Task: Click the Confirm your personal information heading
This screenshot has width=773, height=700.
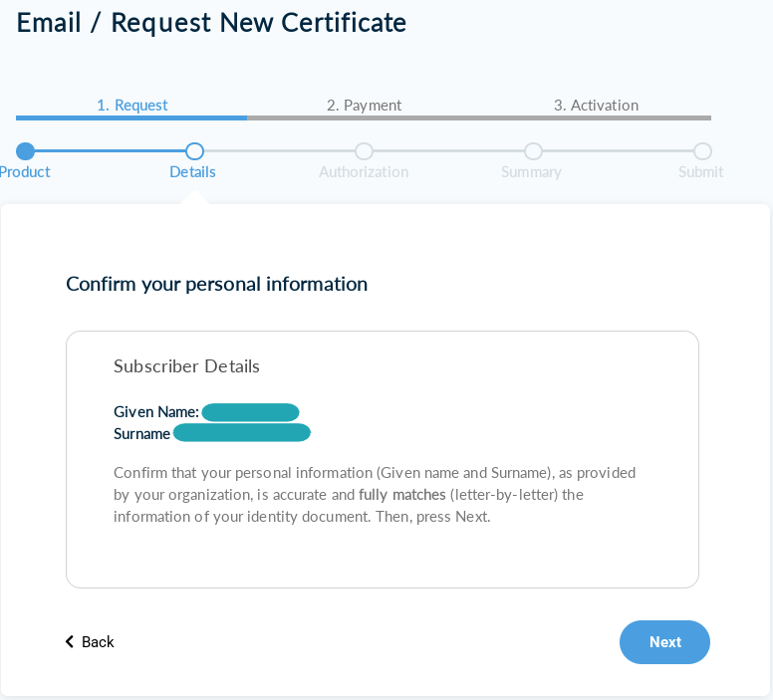Action: (x=216, y=284)
